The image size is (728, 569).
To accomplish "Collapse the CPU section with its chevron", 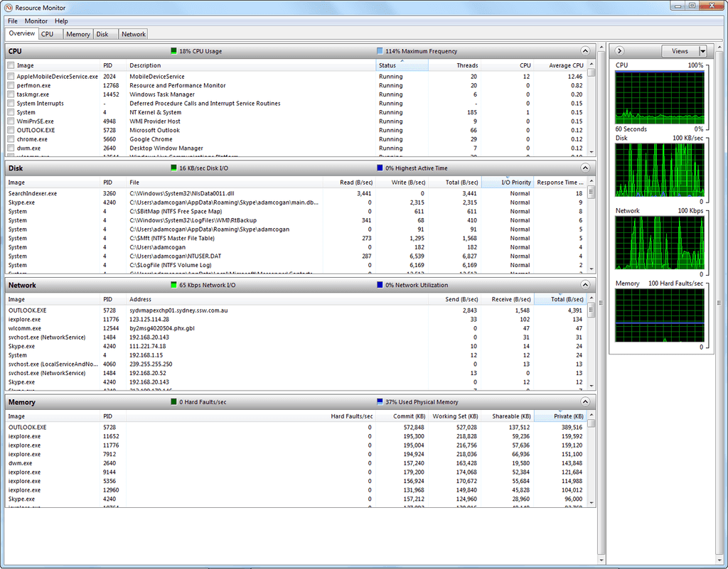I will click(x=584, y=50).
